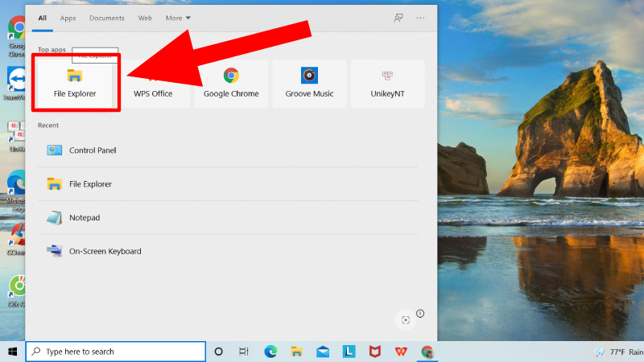This screenshot has width=644, height=362.
Task: Open UnikeyNT from Top apps
Action: [387, 84]
